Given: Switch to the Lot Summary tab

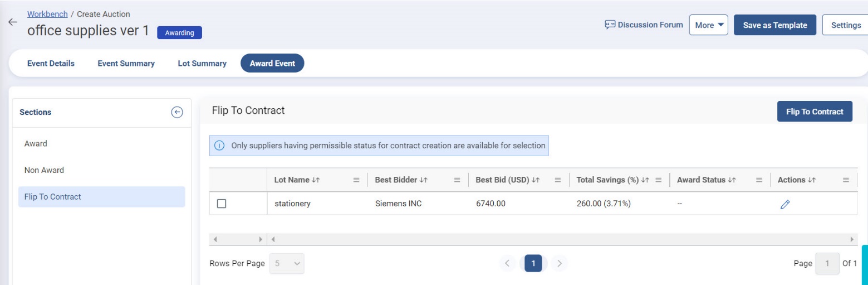Looking at the screenshot, I should pos(202,64).
